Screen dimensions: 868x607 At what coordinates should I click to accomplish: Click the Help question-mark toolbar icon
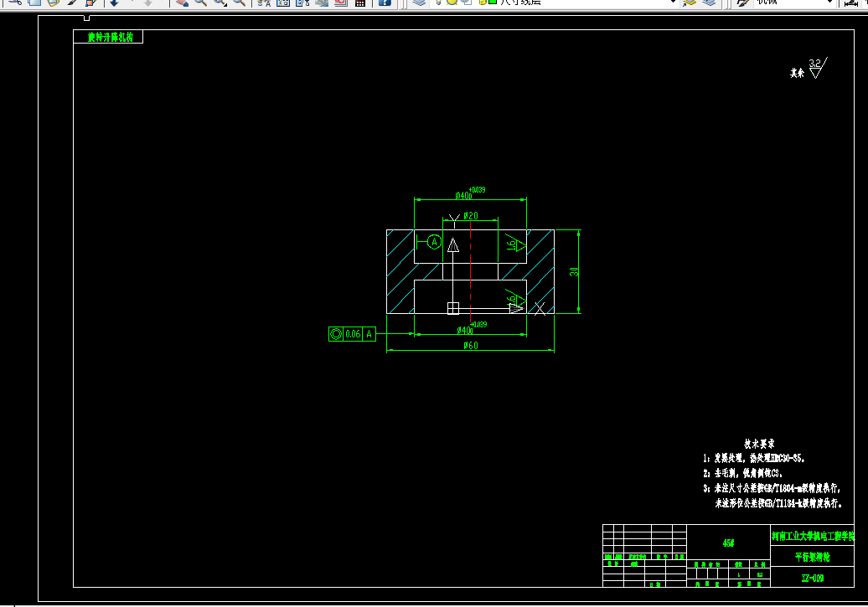[x=385, y=3]
